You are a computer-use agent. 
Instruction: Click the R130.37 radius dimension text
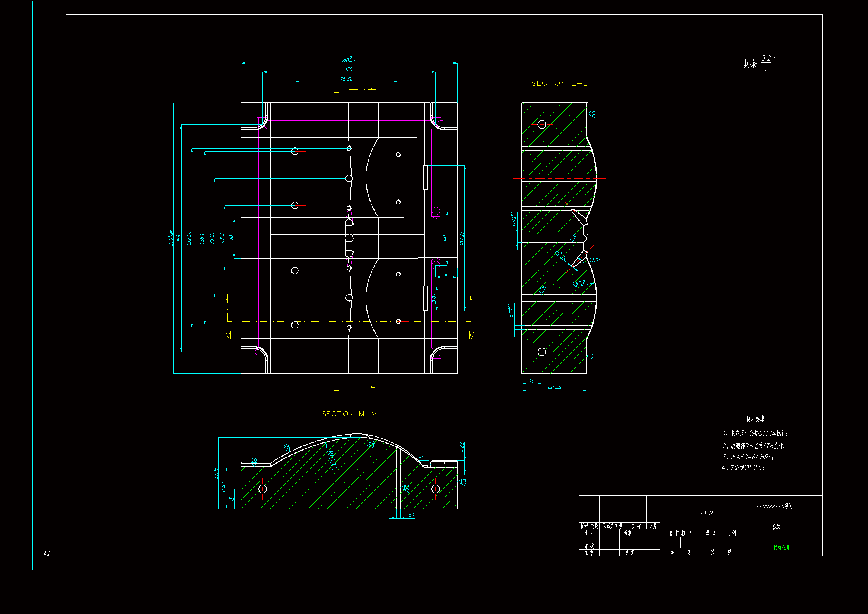tap(332, 459)
